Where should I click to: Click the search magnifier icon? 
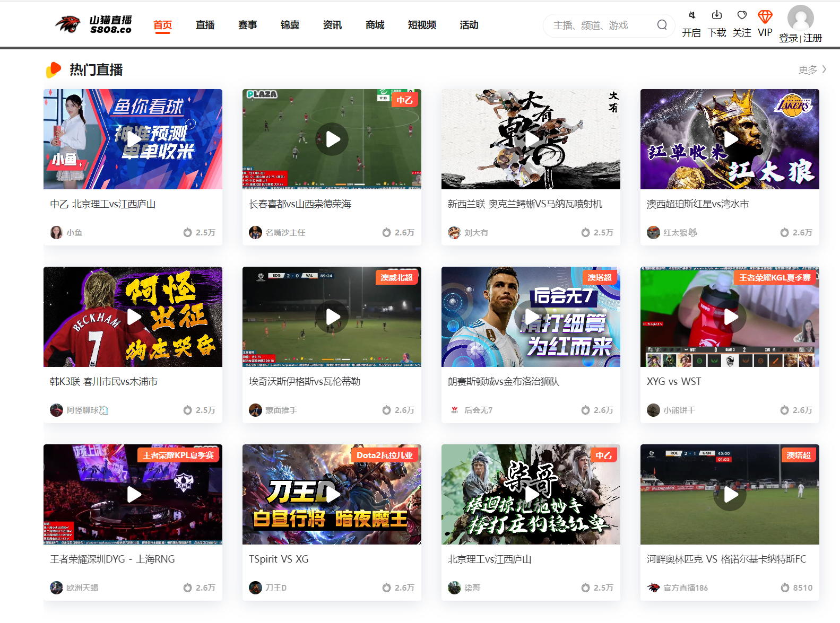(662, 25)
